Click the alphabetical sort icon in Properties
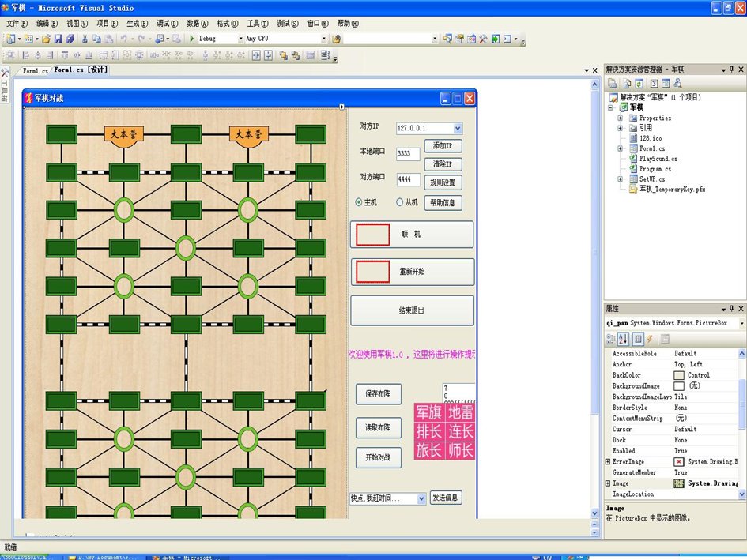 pos(624,339)
